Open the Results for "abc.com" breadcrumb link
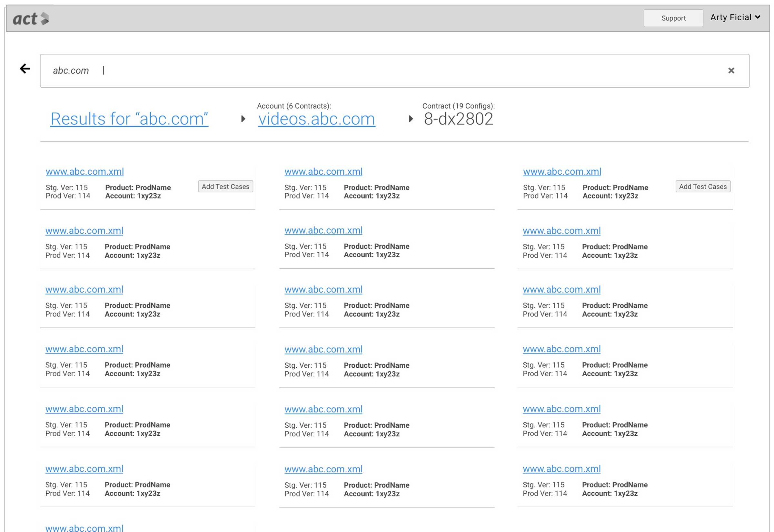The height and width of the screenshot is (532, 774). pos(129,119)
